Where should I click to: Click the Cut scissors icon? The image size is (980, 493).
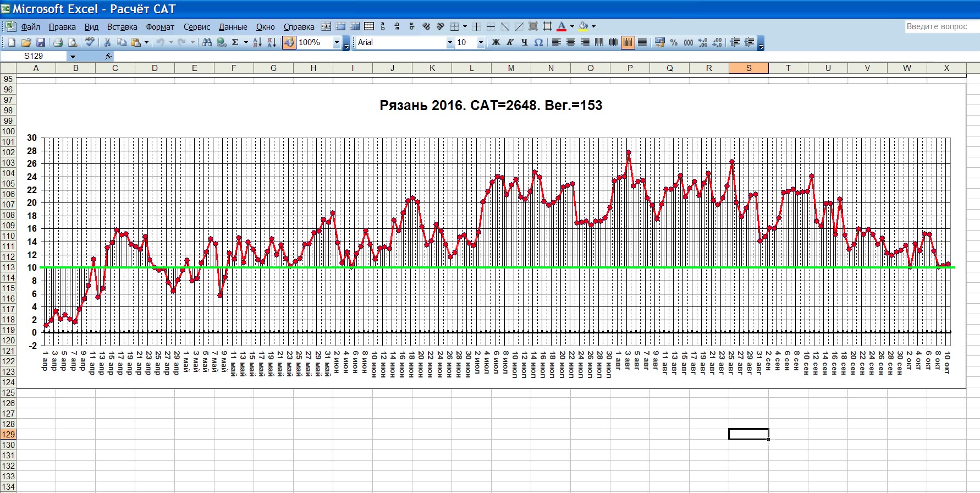(107, 42)
